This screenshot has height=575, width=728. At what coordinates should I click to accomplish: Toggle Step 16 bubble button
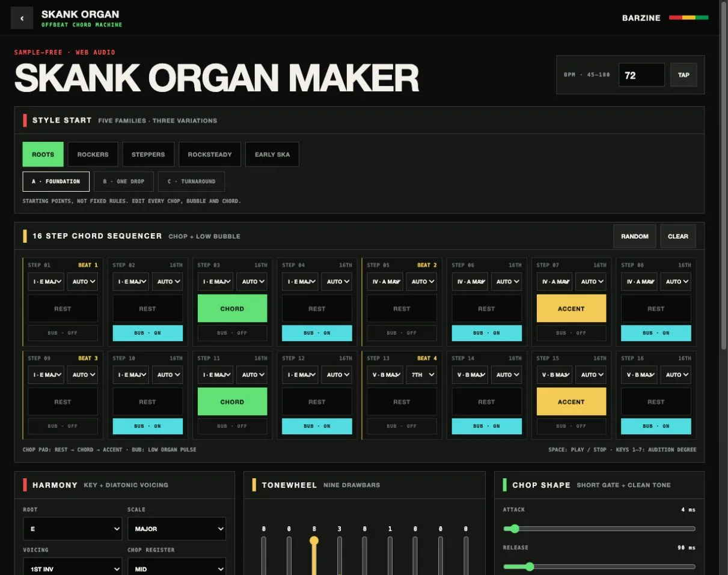(656, 426)
